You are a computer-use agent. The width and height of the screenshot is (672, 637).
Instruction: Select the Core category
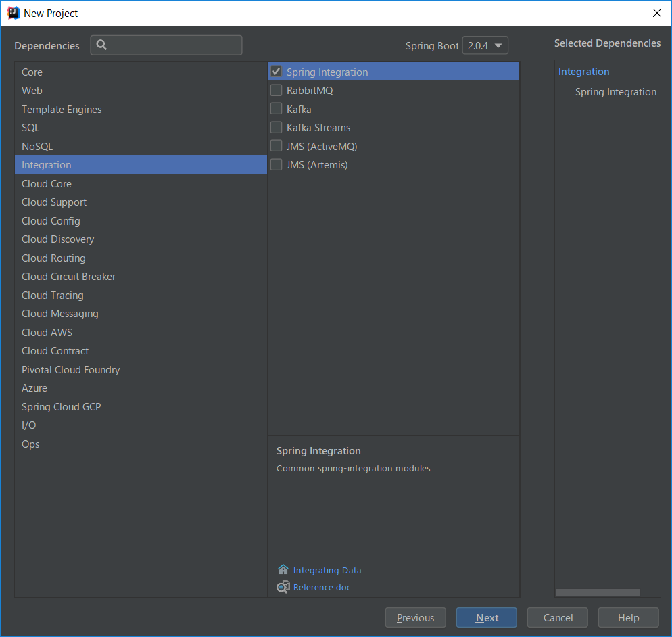point(141,72)
